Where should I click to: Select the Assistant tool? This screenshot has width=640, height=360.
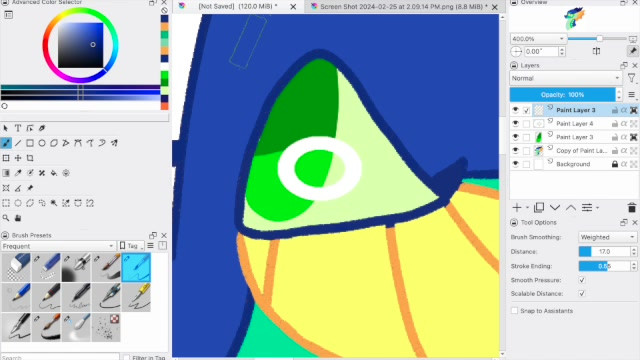pos(6,188)
